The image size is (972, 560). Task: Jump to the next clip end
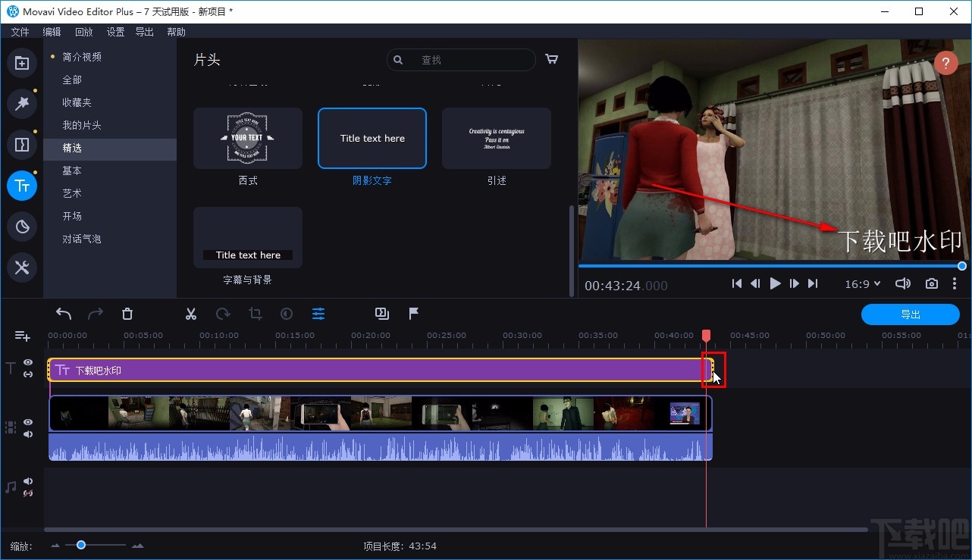pos(813,283)
